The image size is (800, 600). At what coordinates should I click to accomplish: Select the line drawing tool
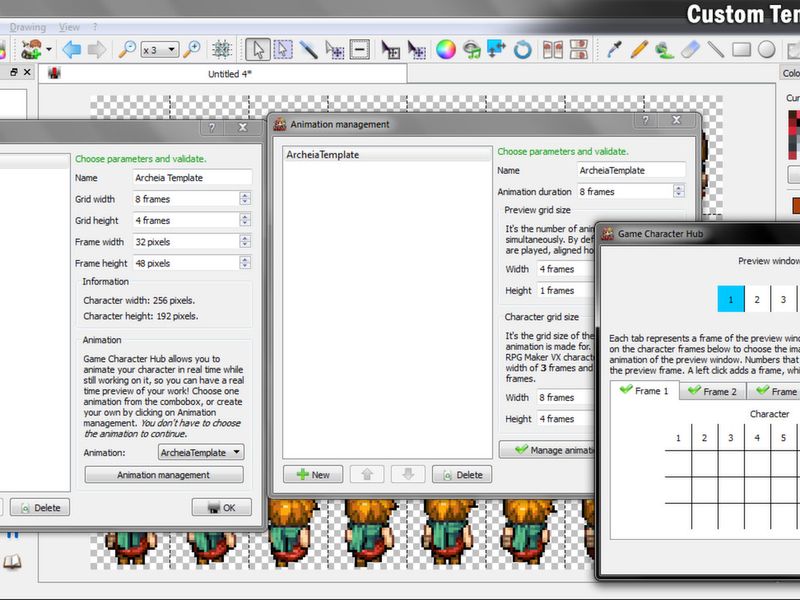[x=716, y=49]
